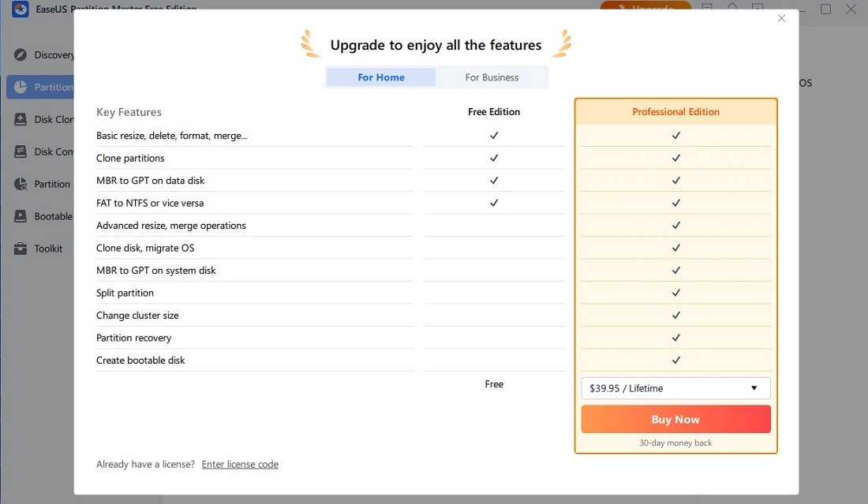
Task: Click the Enter license code link
Action: 240,464
